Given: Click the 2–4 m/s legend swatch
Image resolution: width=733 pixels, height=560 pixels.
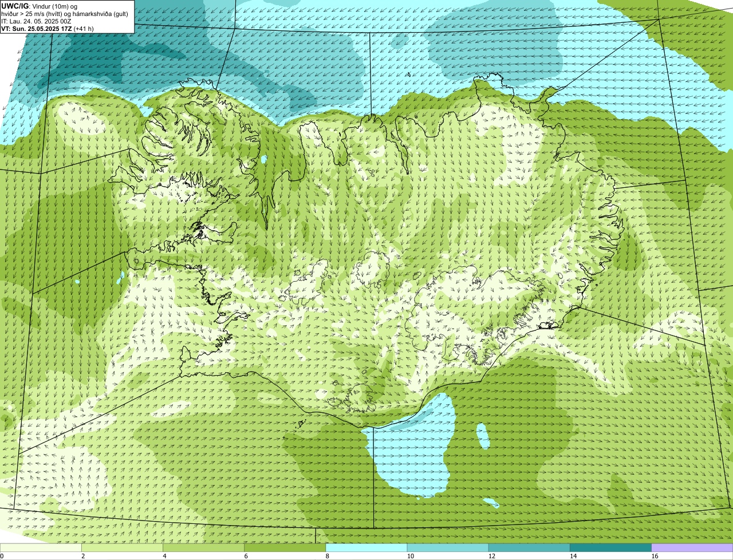Looking at the screenshot, I should 123,548.
